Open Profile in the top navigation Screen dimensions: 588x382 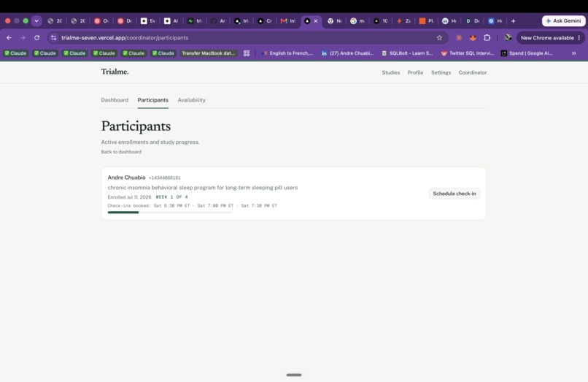(x=416, y=72)
